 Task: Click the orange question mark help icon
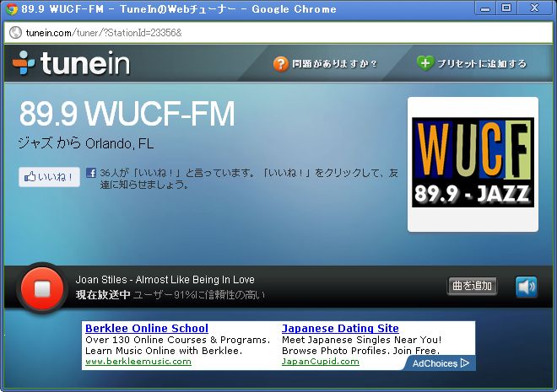coord(281,64)
